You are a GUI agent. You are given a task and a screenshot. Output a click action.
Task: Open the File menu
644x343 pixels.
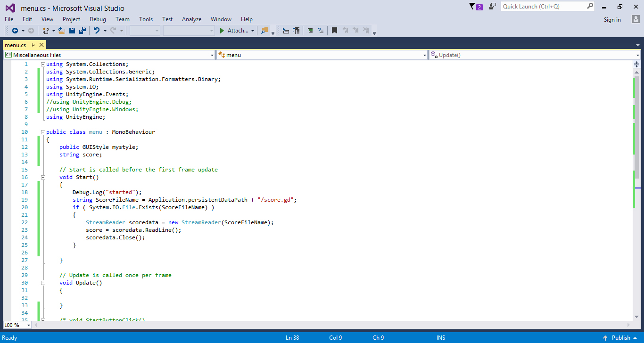click(9, 19)
